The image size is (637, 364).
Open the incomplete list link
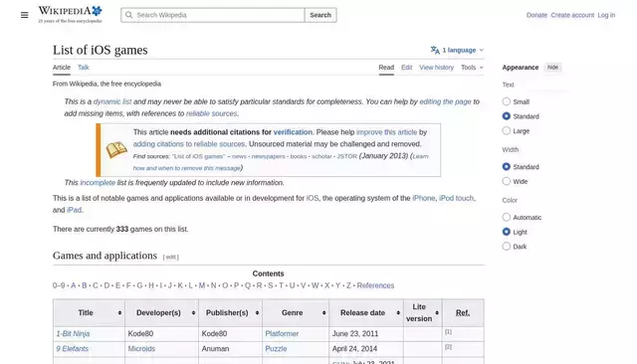98,183
